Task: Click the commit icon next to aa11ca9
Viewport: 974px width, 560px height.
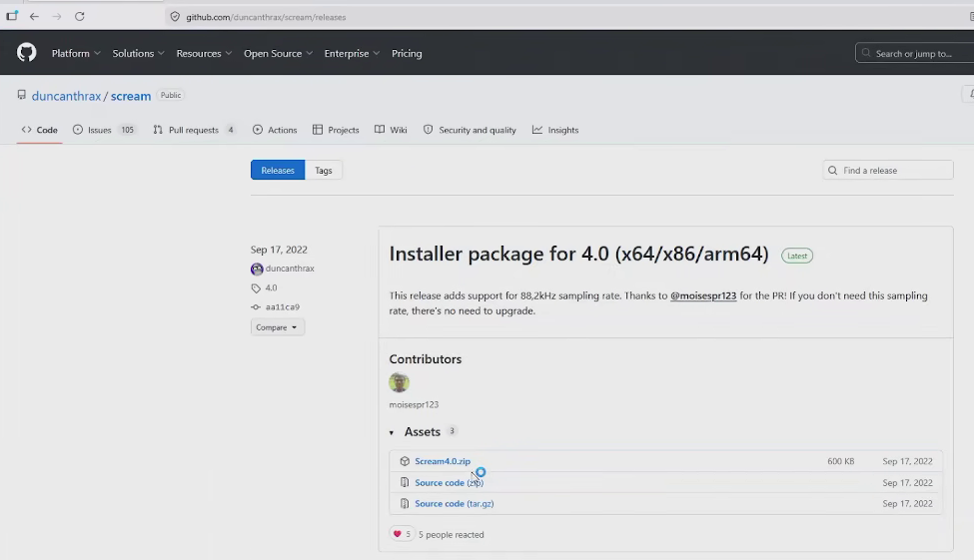Action: (x=256, y=307)
